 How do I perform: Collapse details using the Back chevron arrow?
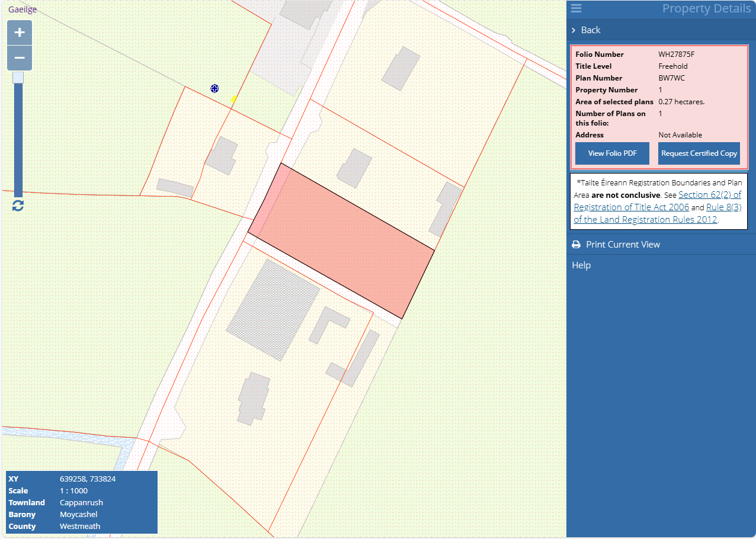pos(574,30)
